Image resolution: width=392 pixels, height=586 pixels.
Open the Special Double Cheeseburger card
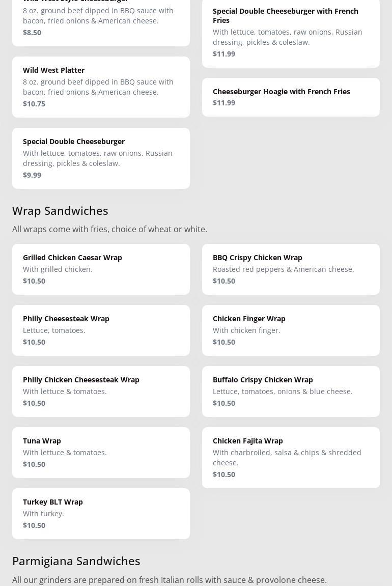pyautogui.click(x=101, y=158)
